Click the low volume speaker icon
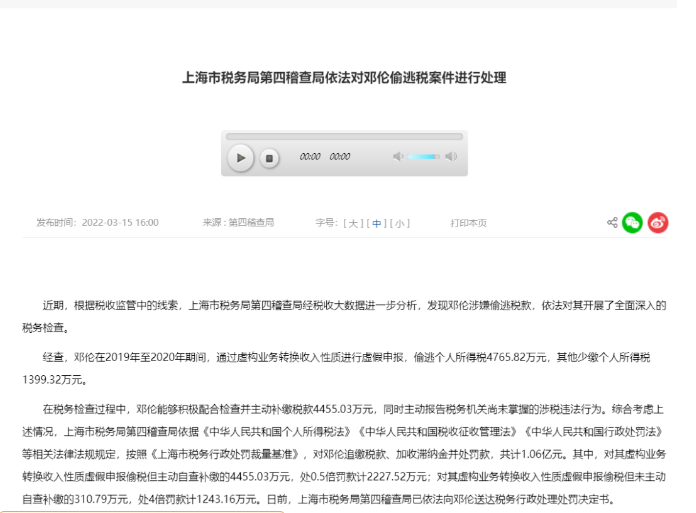 point(398,157)
